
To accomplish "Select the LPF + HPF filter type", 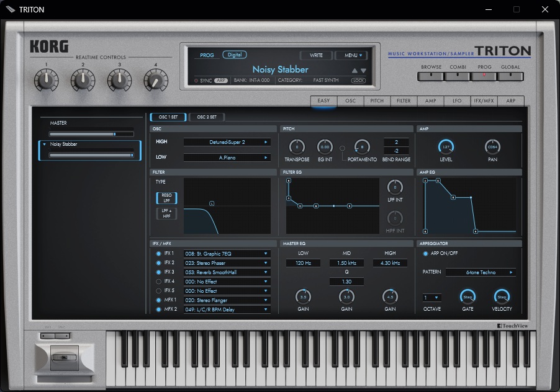I will tap(166, 213).
